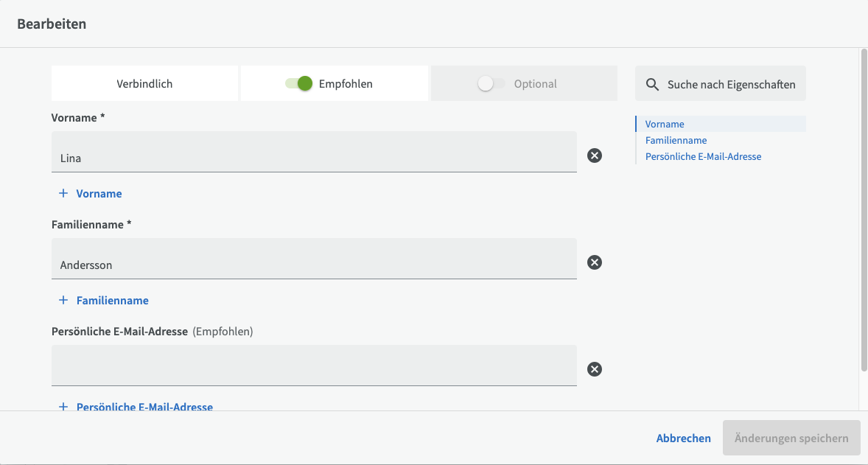The image size is (868, 465).
Task: Remove the Familienname entry via X icon
Action: (x=595, y=262)
